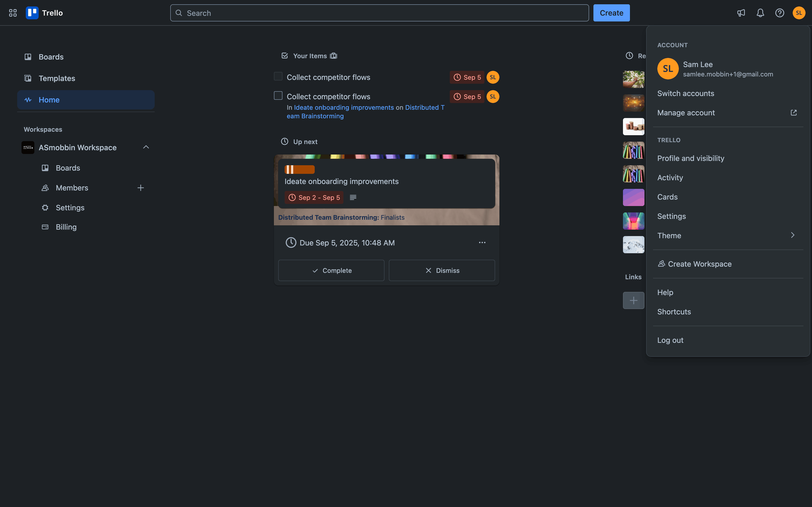The width and height of the screenshot is (812, 507).
Task: Focus the Search field
Action: click(379, 13)
